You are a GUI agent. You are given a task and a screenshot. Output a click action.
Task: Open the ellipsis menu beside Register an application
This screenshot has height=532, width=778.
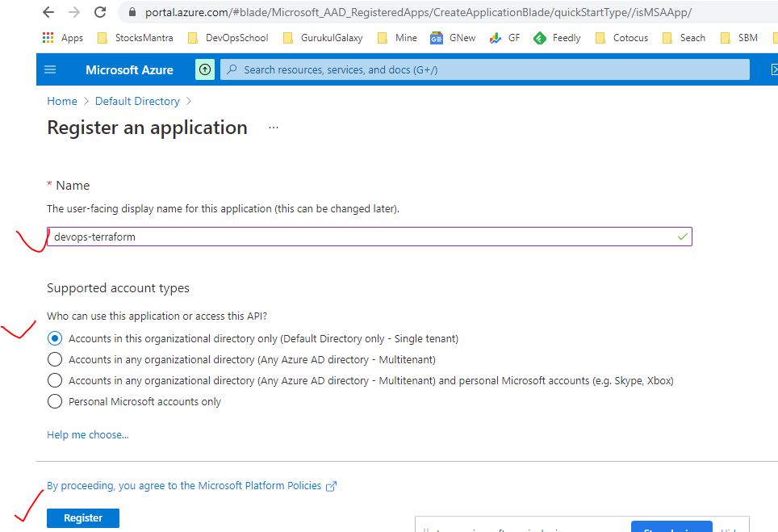click(x=274, y=128)
